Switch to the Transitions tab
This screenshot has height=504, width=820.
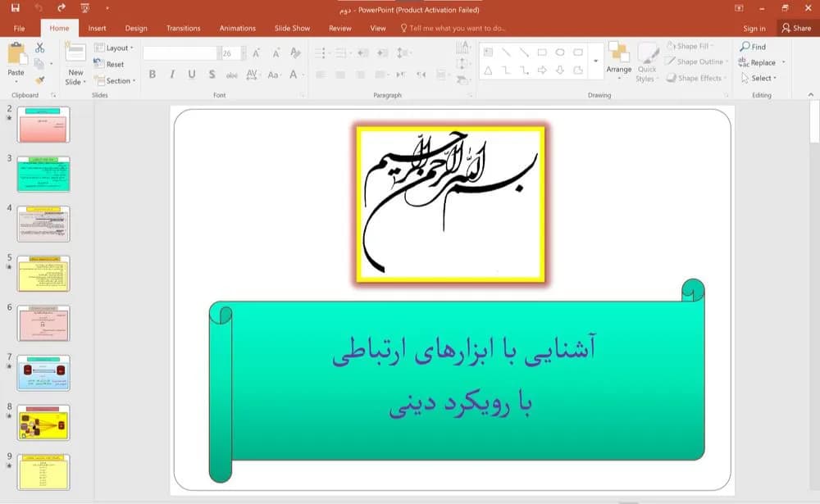(x=183, y=28)
